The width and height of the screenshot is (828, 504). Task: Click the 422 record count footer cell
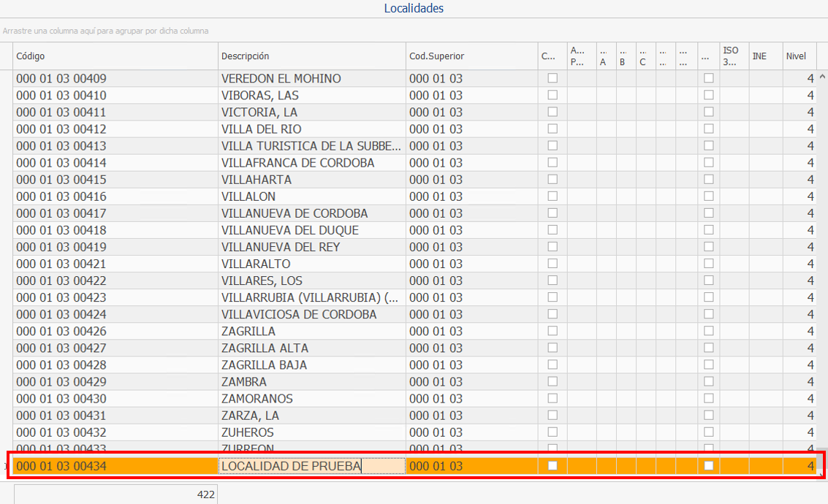[115, 495]
